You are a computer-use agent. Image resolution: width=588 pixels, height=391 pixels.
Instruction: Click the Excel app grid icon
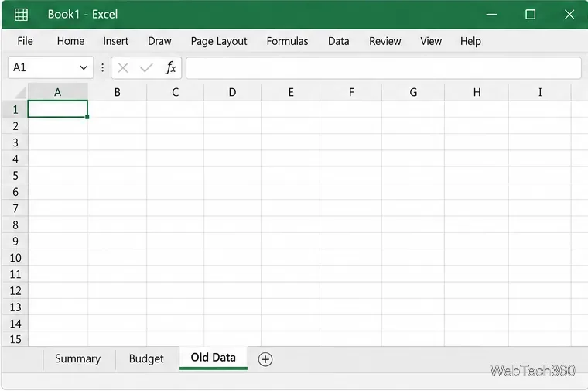pos(21,15)
